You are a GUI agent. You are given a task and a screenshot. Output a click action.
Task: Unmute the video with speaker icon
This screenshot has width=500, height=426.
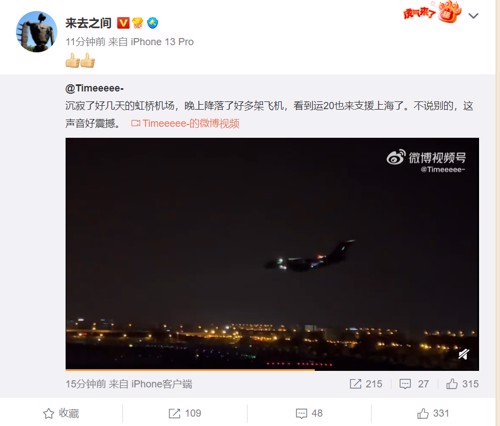[464, 354]
